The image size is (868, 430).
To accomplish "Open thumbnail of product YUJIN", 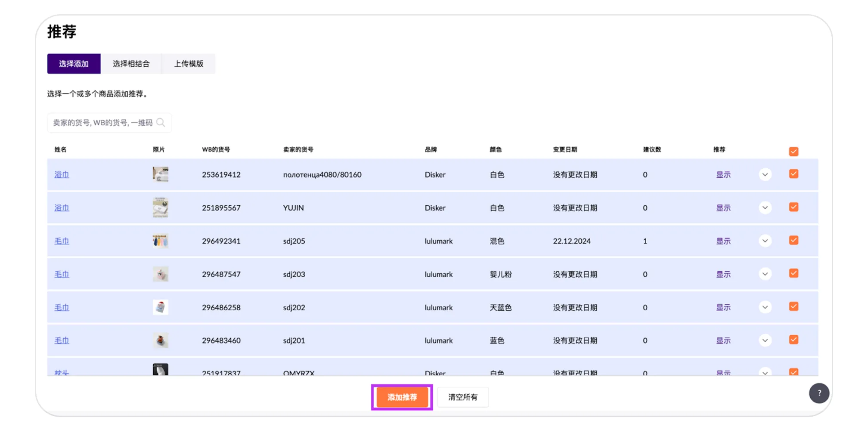I will (x=160, y=207).
